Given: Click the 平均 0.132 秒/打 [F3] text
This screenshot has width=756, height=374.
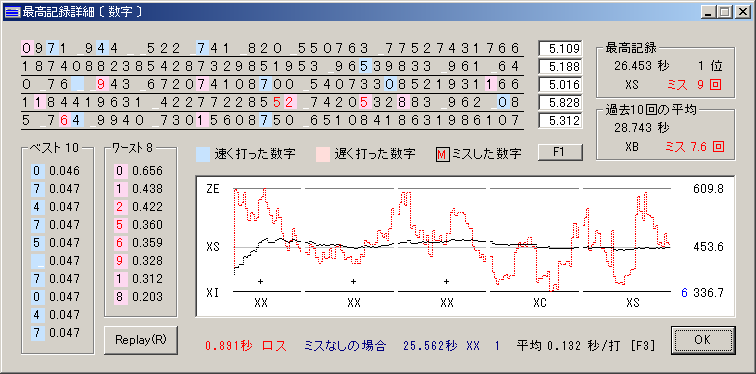Looking at the screenshot, I should pyautogui.click(x=586, y=346).
